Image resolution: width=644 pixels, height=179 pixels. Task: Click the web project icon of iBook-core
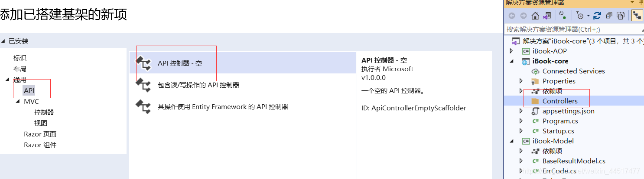tap(526, 61)
